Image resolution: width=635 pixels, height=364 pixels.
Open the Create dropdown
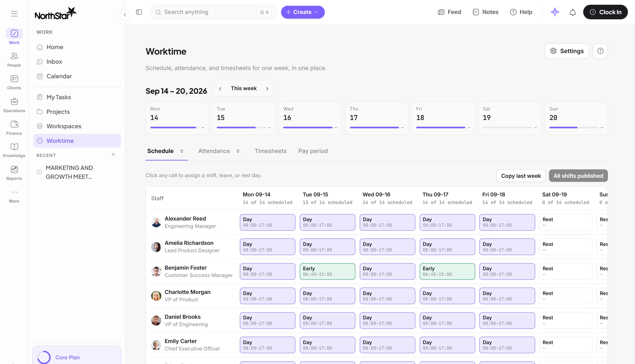click(303, 12)
